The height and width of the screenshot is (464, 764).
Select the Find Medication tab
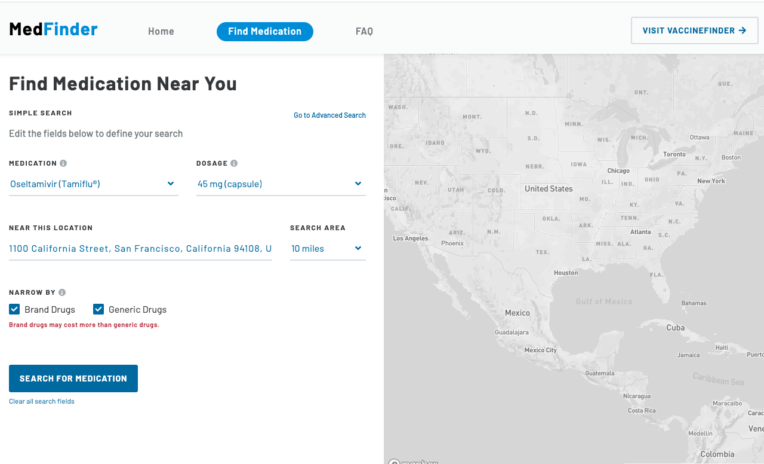coord(264,31)
